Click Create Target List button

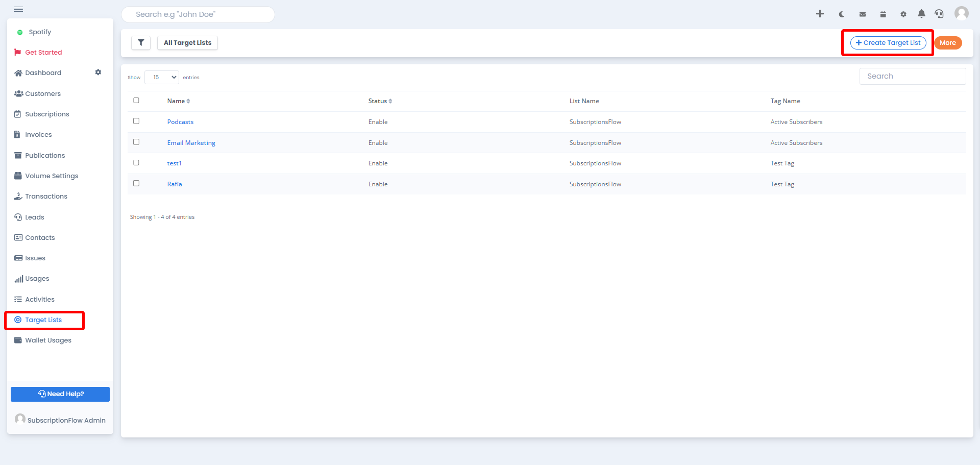coord(888,43)
